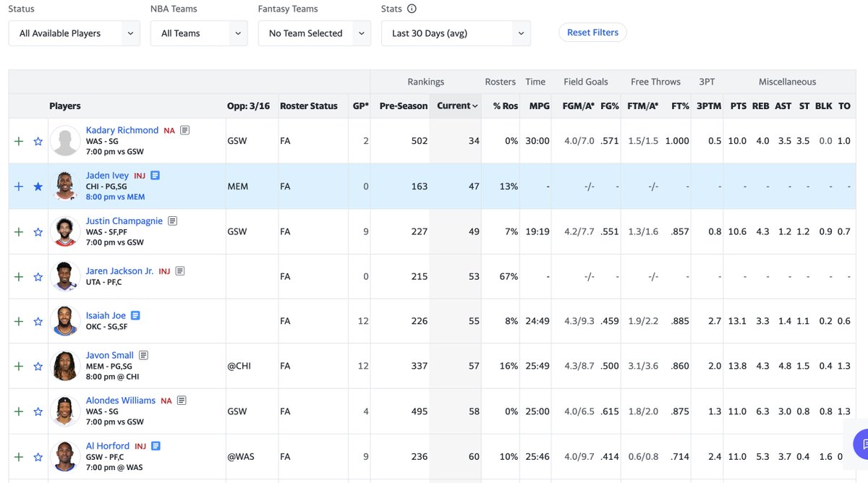Viewport: 868px width, 483px height.
Task: Sort by the % Ros column
Action: pos(506,106)
